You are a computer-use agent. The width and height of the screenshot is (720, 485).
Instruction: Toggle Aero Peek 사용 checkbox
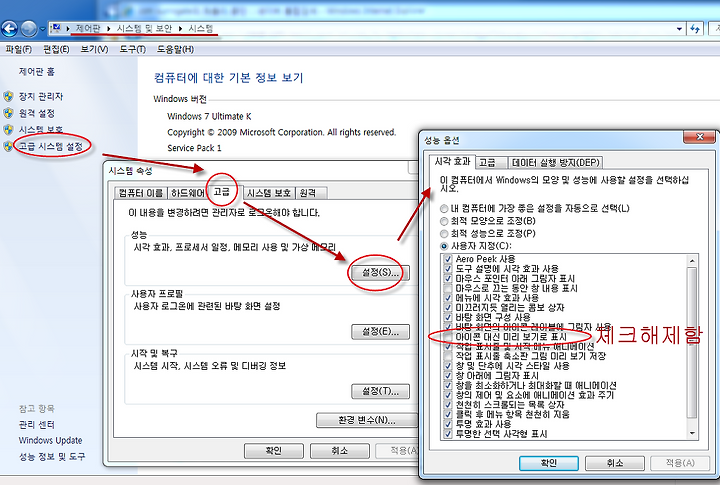[x=448, y=259]
